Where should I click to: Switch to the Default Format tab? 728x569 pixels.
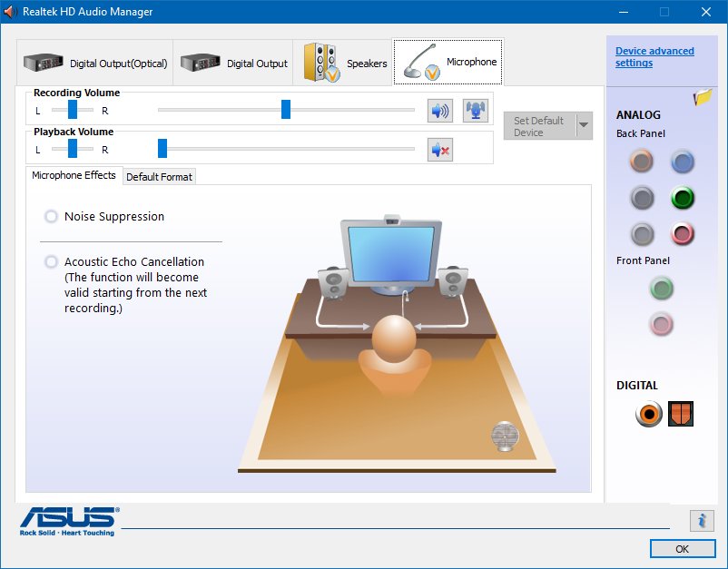click(159, 176)
